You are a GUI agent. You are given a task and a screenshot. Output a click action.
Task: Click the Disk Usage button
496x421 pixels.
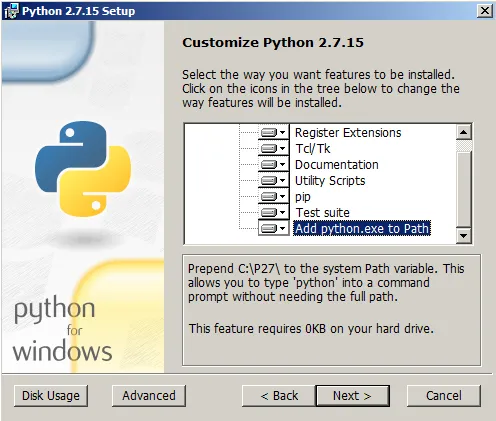[51, 396]
